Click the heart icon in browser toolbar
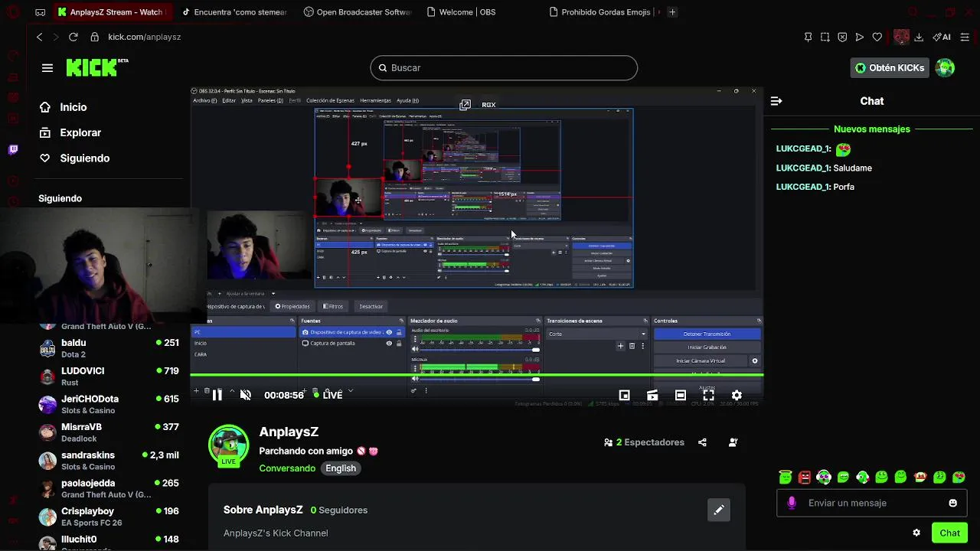This screenshot has width=980, height=551. (877, 37)
